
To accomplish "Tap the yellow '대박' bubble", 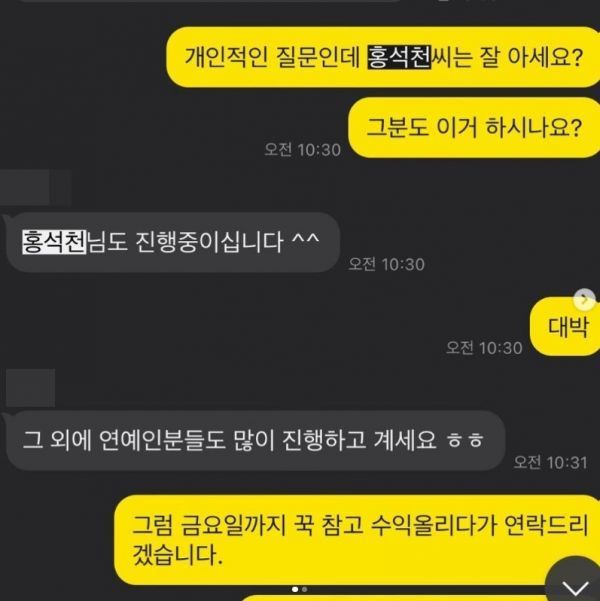I will click(x=565, y=326).
